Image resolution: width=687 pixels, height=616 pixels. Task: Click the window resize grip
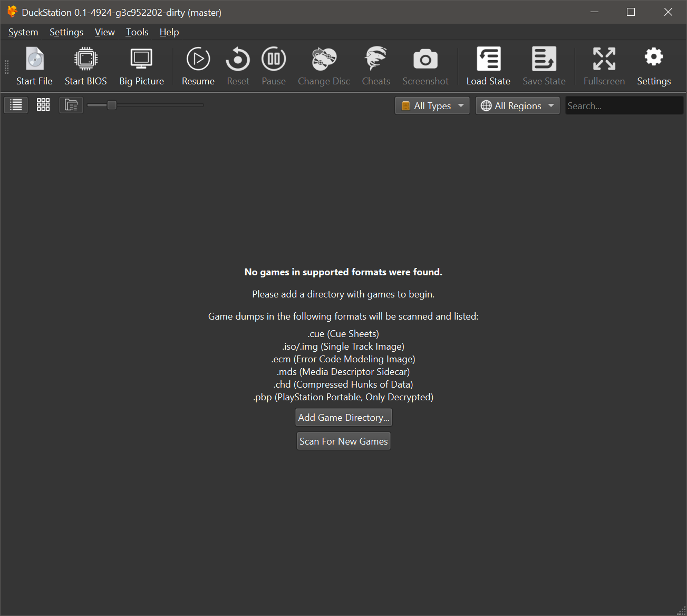[681, 610]
